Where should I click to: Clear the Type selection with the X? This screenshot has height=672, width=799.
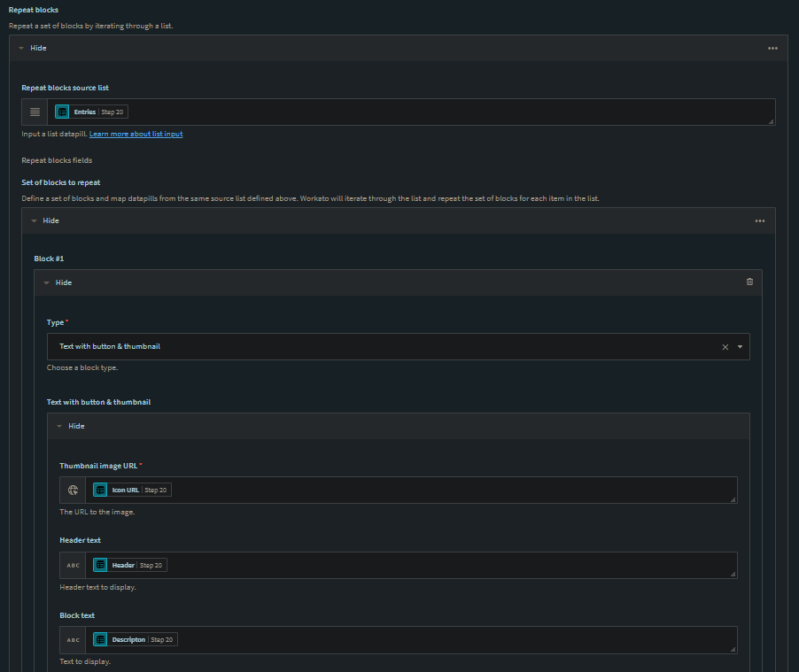[725, 347]
